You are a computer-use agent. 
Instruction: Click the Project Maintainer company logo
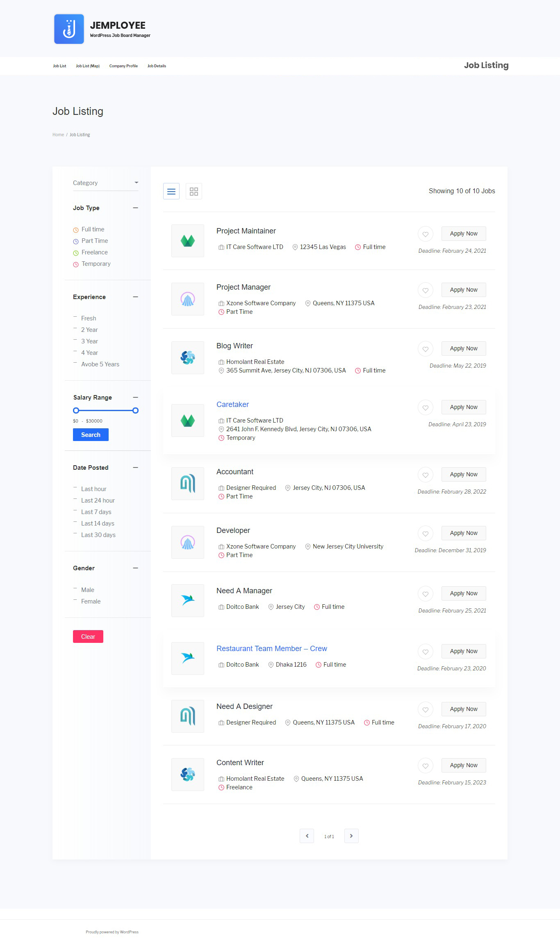[188, 241]
